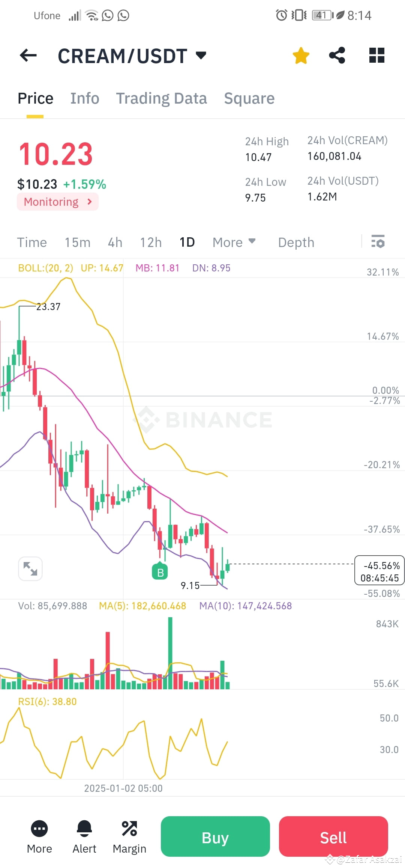Tap the battery indicator in the status bar
This screenshot has width=405, height=868.
pos(321,15)
